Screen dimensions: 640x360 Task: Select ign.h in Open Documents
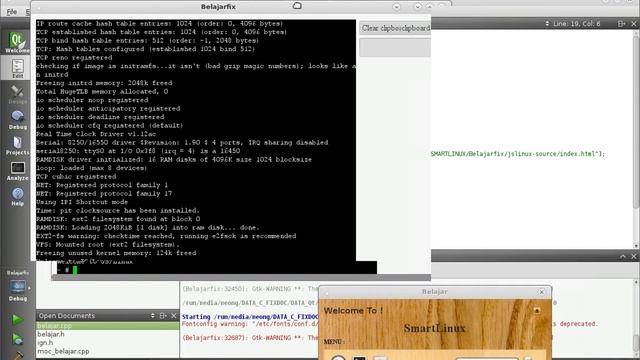coord(108,342)
